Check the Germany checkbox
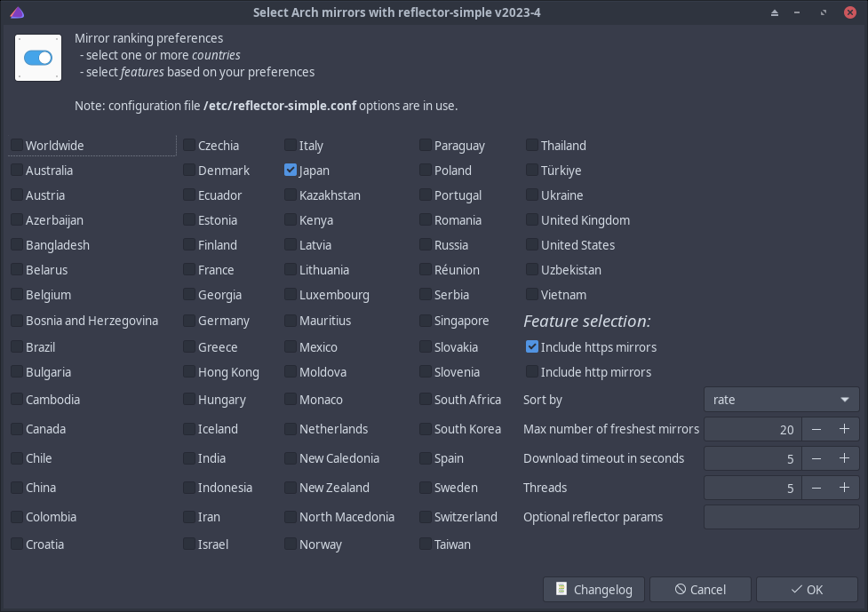 (x=189, y=321)
